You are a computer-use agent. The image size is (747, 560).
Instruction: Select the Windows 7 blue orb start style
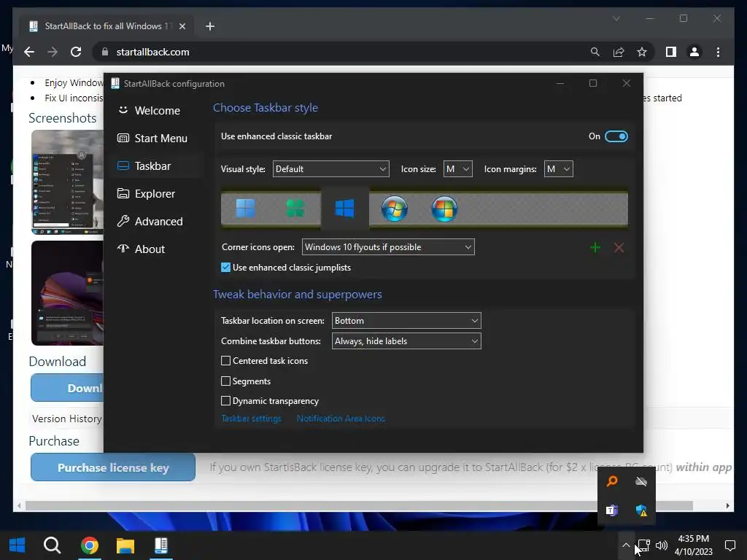pos(395,209)
